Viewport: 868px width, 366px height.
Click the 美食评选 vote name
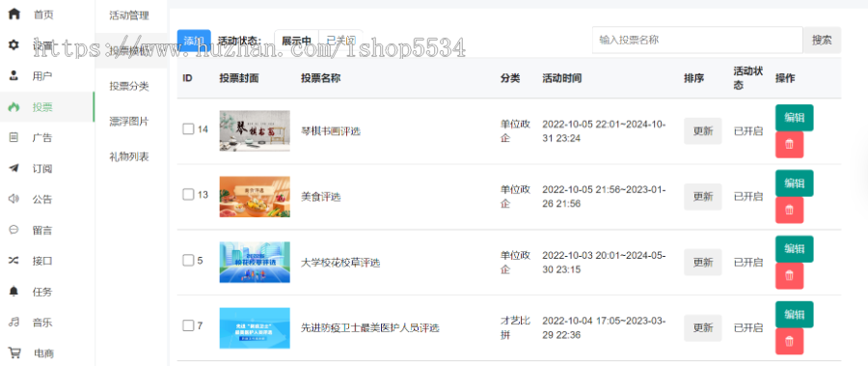(x=320, y=197)
